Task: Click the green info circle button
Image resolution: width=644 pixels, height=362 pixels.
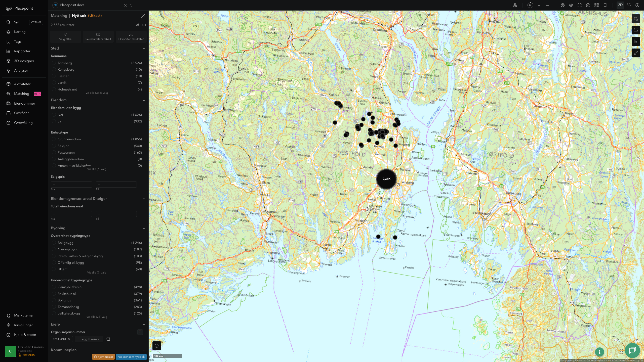Action: (x=599, y=352)
